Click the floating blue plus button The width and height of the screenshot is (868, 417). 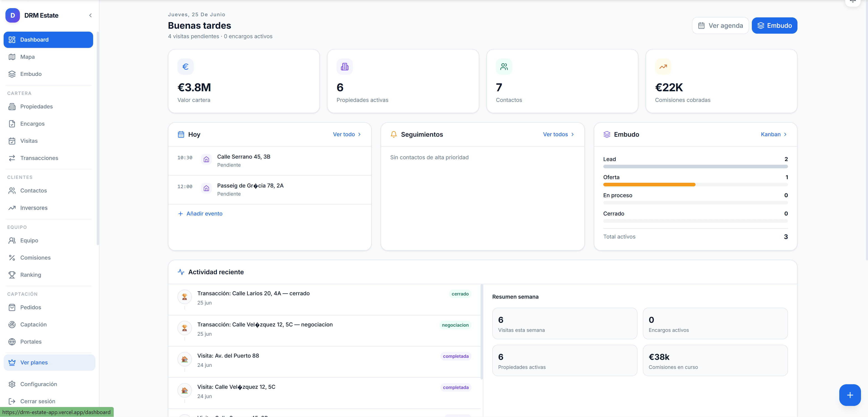(850, 395)
